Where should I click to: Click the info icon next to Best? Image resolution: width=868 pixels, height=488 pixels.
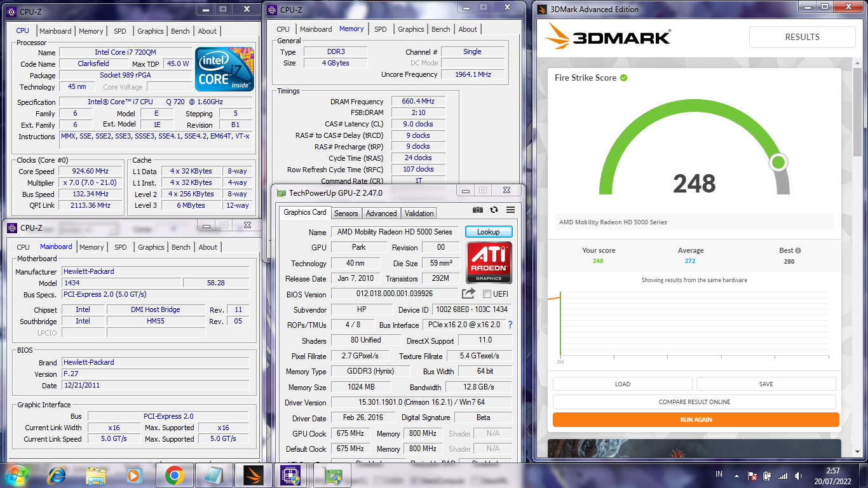[798, 250]
